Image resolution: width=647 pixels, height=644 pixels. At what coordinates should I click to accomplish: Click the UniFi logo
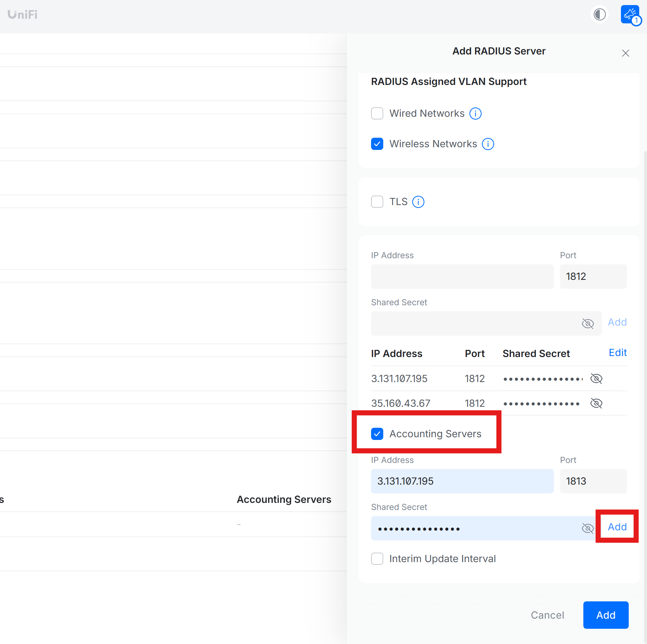tap(22, 14)
